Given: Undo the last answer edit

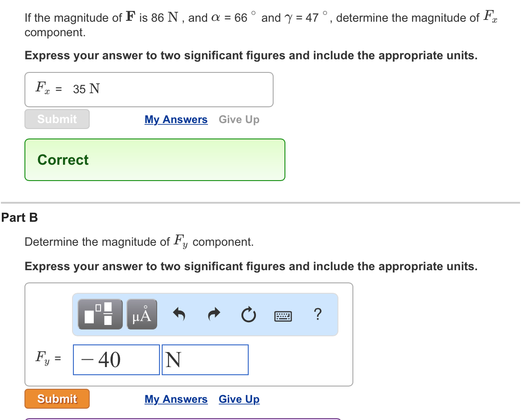Looking at the screenshot, I should pos(179,314).
